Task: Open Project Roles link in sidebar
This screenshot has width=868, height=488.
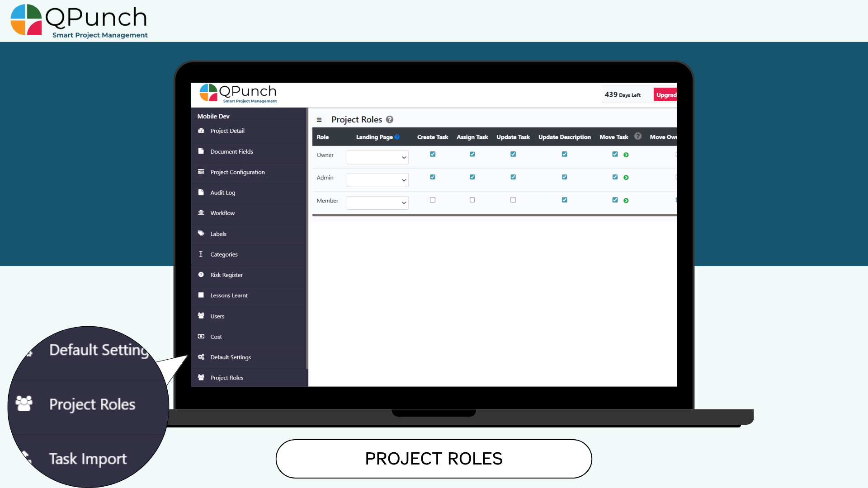Action: 226,378
